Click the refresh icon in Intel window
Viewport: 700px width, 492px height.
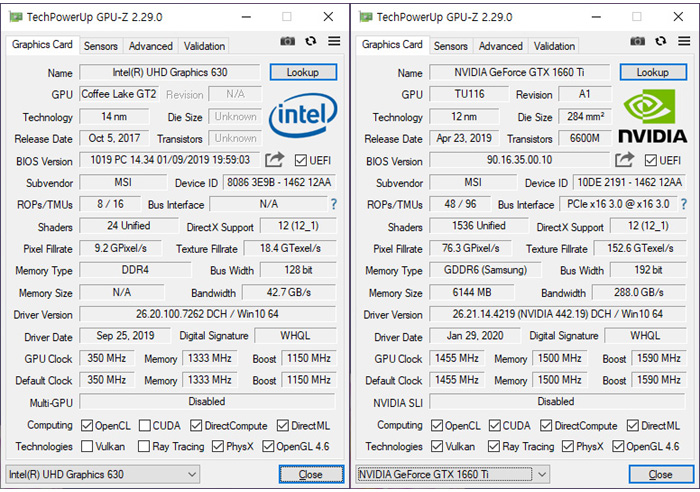[311, 41]
